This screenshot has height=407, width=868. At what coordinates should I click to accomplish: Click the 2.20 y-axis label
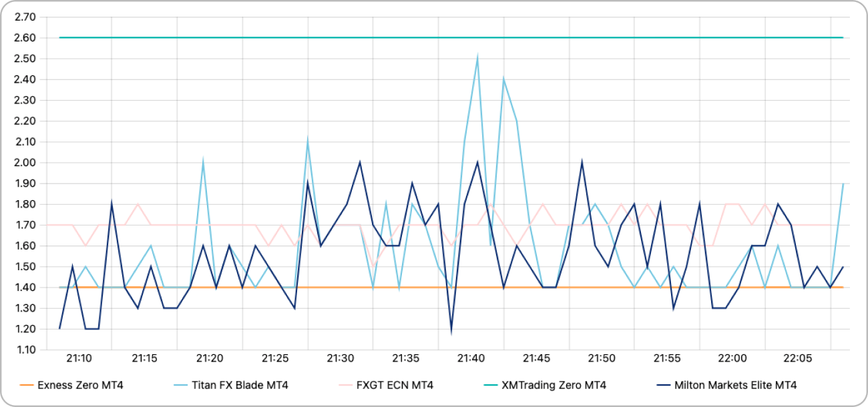[x=25, y=121]
